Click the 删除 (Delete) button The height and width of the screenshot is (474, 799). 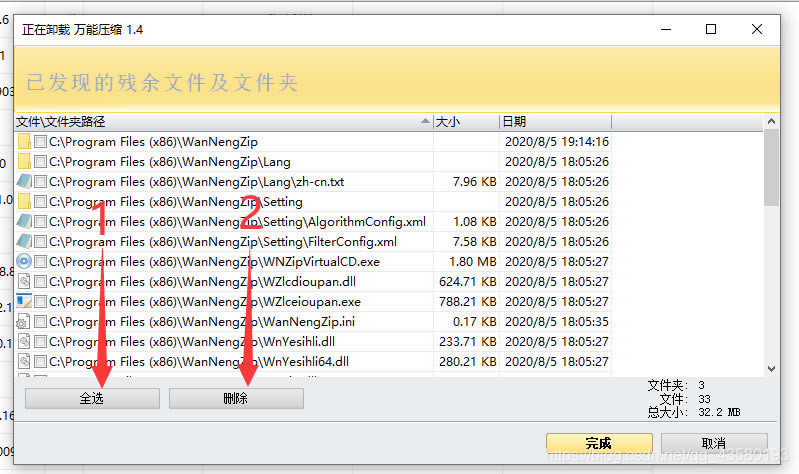(236, 399)
